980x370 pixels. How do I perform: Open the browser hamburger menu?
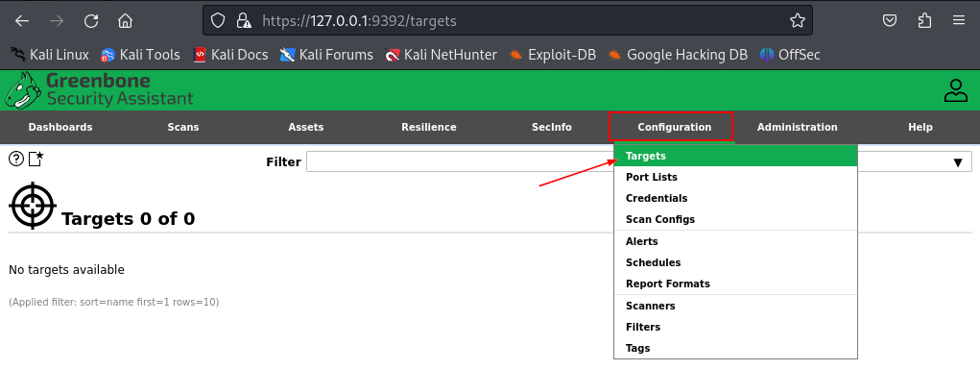[959, 20]
